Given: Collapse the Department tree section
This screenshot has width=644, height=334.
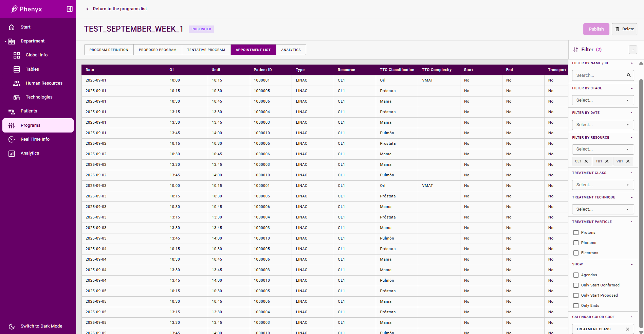Looking at the screenshot, I should click(5, 41).
